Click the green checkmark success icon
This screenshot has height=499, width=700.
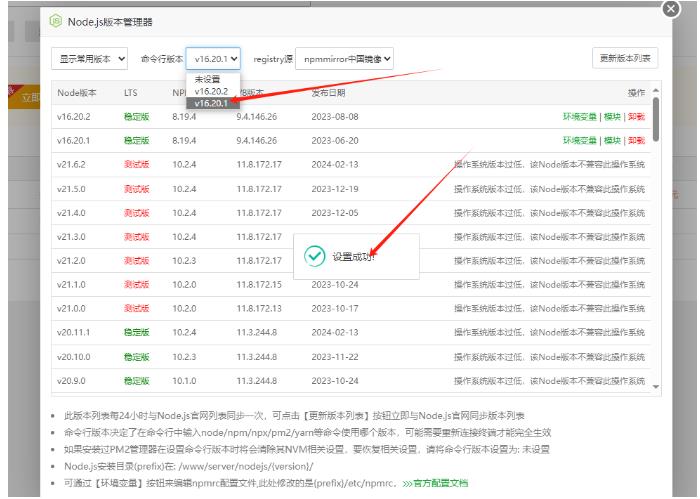pos(315,256)
